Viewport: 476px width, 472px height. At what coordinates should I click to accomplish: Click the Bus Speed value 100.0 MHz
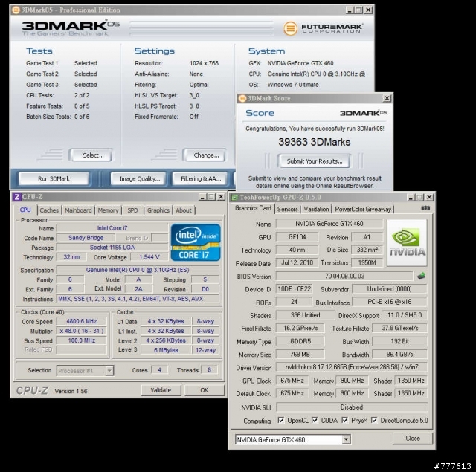pos(81,340)
